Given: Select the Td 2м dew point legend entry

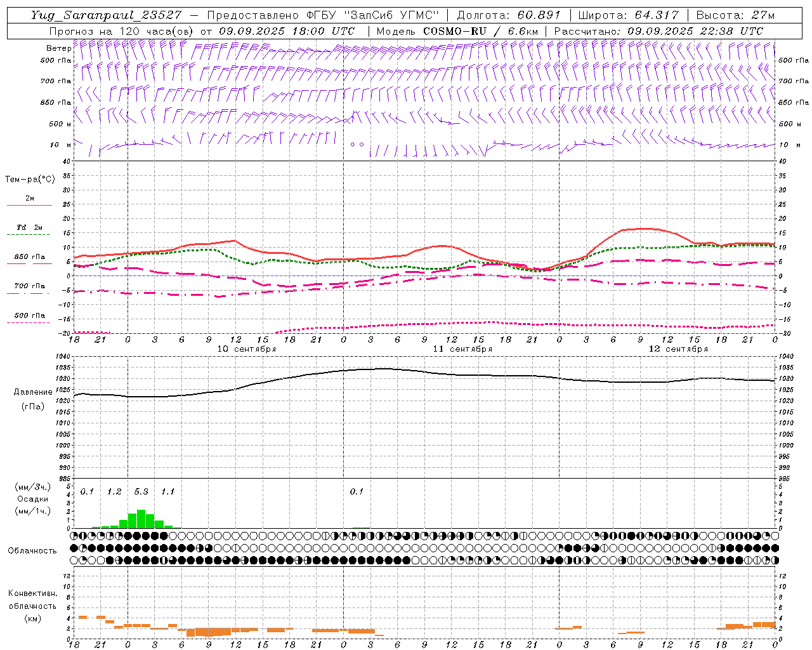Looking at the screenshot, I should click(x=30, y=227).
